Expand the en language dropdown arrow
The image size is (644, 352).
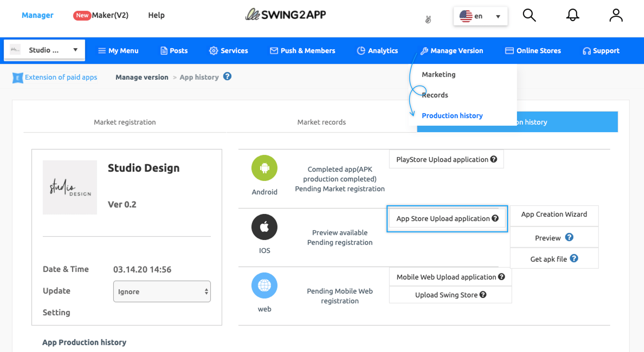click(498, 16)
